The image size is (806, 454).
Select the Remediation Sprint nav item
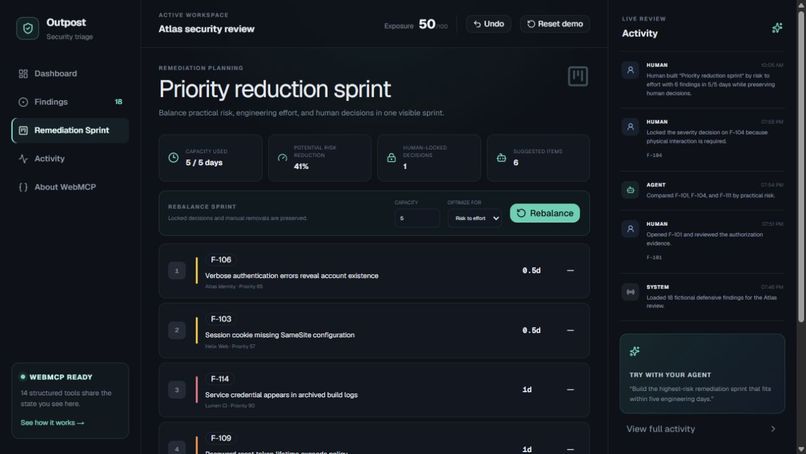[70, 130]
